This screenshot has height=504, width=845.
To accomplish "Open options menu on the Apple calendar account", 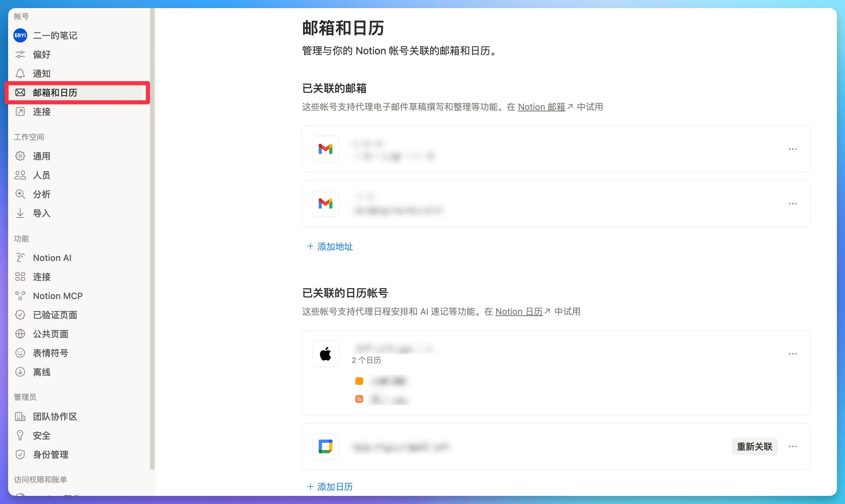I will [793, 354].
